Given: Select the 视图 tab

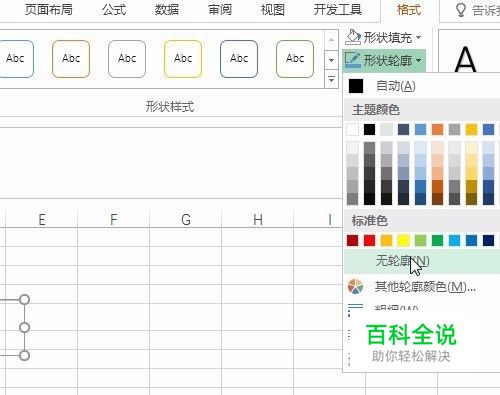Looking at the screenshot, I should pyautogui.click(x=272, y=10).
